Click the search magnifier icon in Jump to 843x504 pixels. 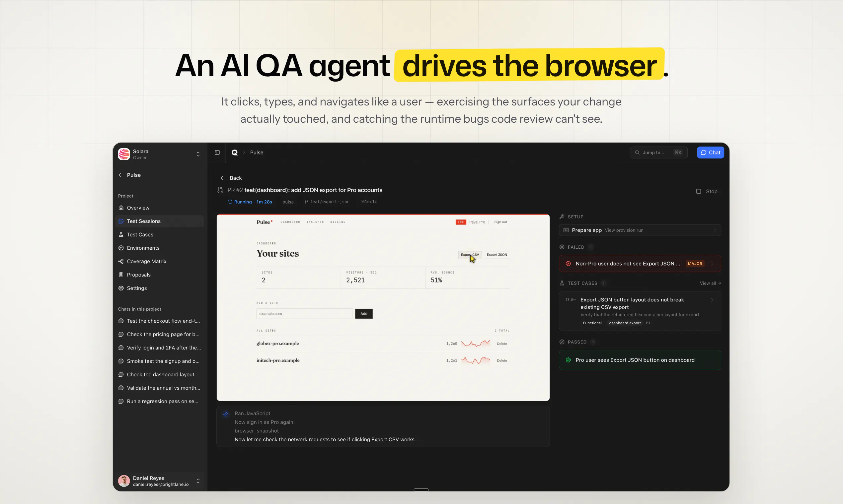point(637,153)
